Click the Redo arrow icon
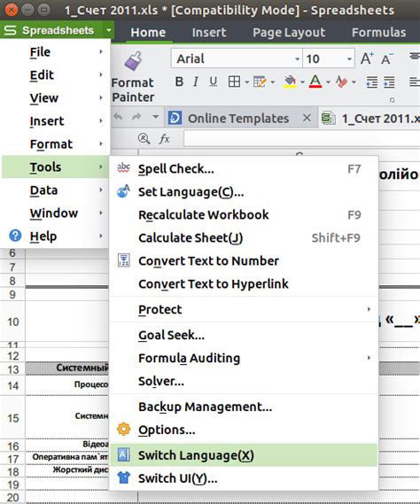This screenshot has width=420, height=504. pos(136,117)
